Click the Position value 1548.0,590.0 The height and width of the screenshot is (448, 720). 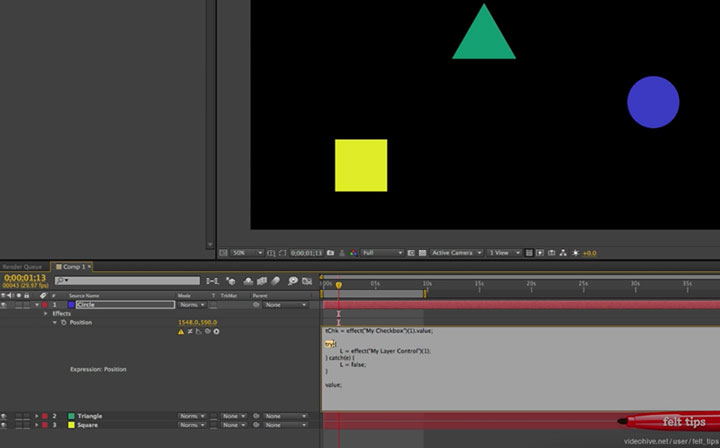click(x=197, y=323)
